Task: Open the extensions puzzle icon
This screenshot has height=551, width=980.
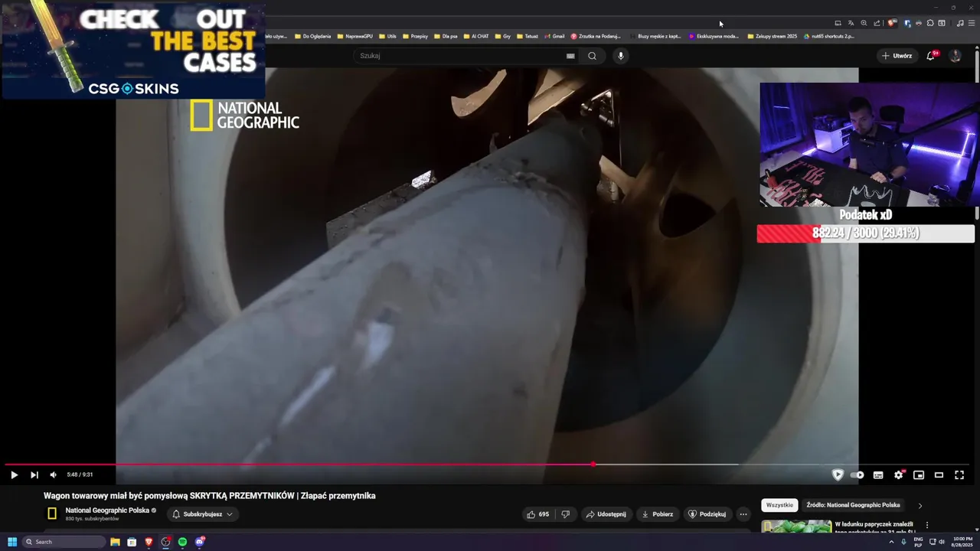Action: tap(930, 23)
